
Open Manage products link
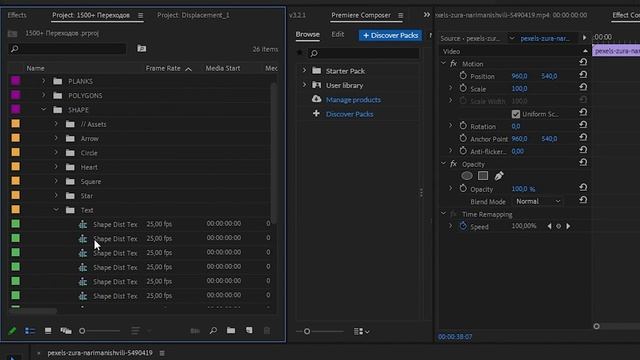click(353, 100)
